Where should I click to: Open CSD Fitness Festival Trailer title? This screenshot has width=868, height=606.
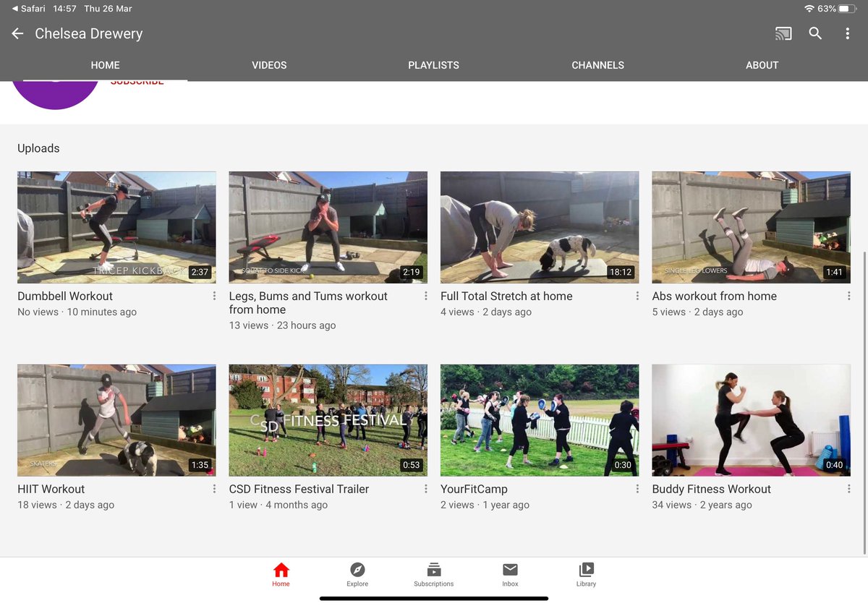[299, 489]
